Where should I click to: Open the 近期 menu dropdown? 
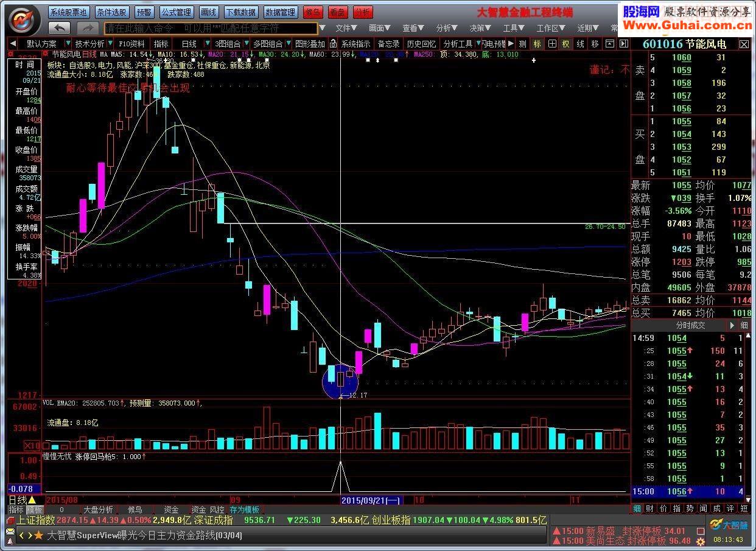point(587,28)
